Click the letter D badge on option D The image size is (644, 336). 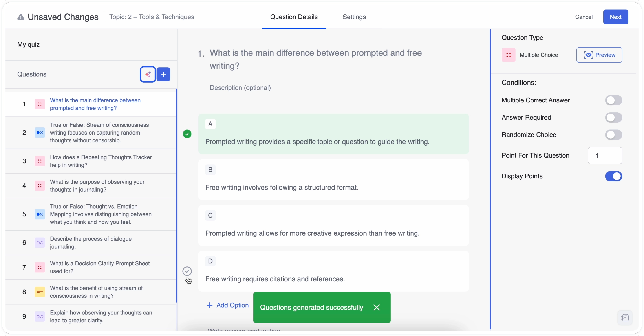click(x=210, y=261)
